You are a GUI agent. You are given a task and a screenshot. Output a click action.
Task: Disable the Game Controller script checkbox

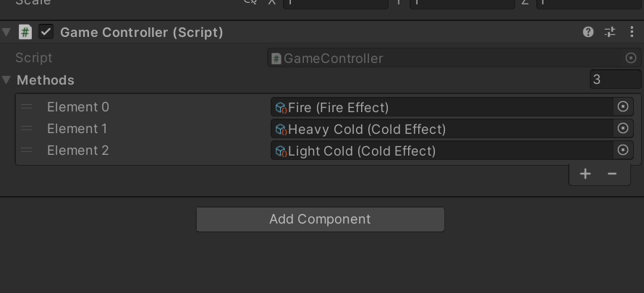pos(46,32)
